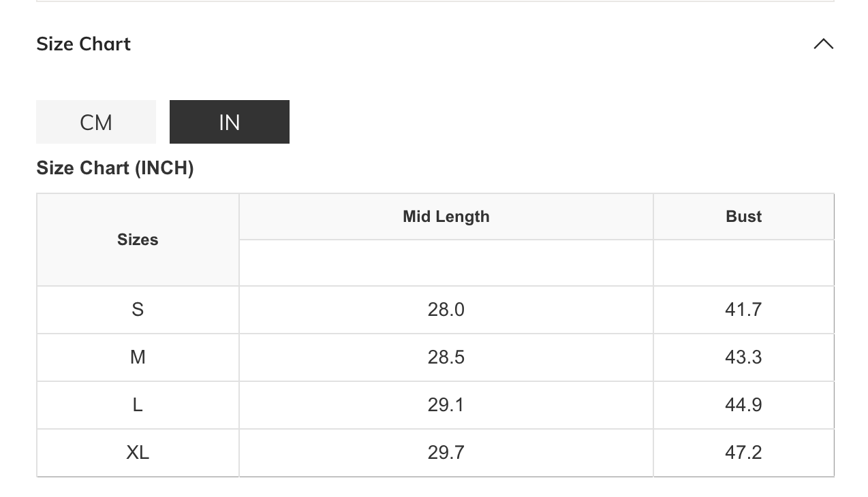Click the 28.0 mid length cell
This screenshot has height=497, width=868.
[446, 310]
